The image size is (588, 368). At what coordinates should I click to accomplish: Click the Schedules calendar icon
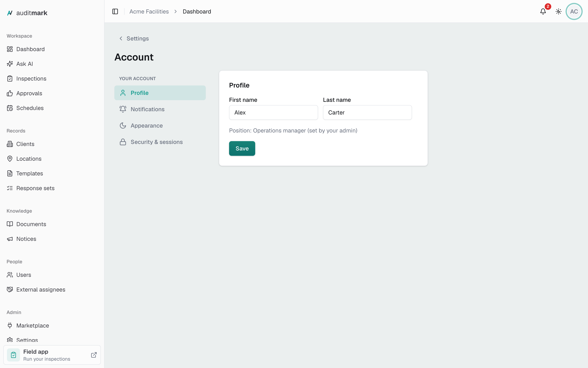[x=10, y=108]
